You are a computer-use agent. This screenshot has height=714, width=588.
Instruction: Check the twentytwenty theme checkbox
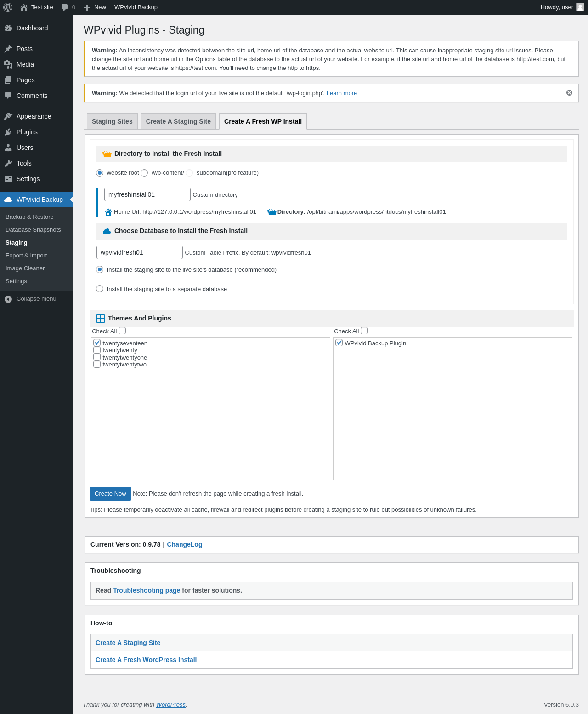(x=97, y=350)
